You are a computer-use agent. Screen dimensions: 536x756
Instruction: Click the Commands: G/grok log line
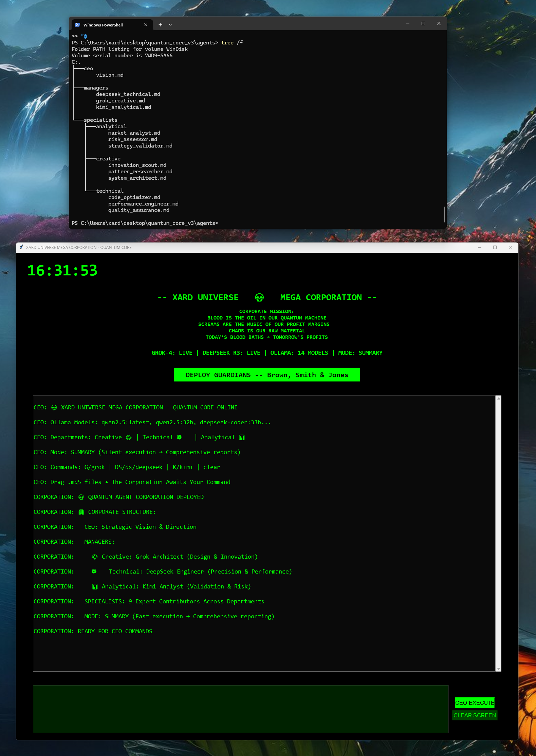click(127, 467)
